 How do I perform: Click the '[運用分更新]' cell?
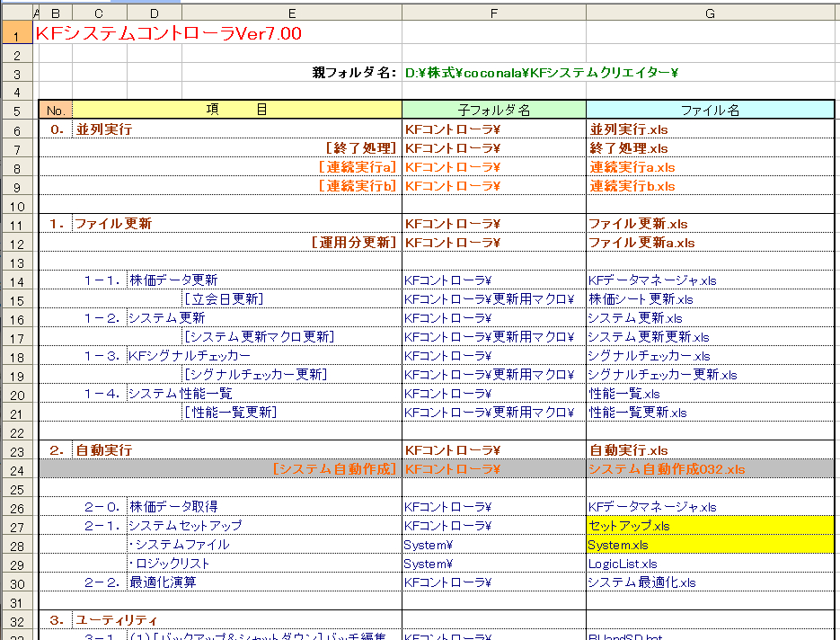(354, 243)
